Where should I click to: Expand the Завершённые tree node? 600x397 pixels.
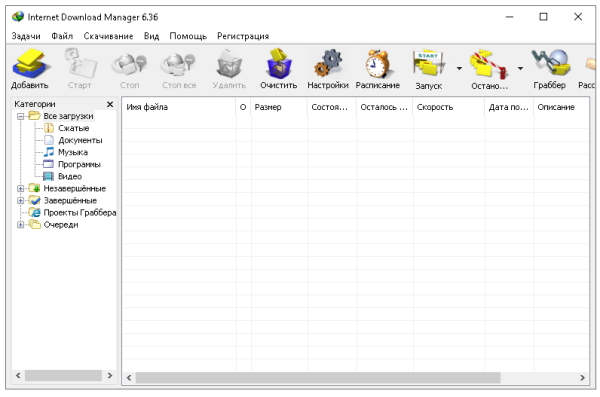pos(21,200)
